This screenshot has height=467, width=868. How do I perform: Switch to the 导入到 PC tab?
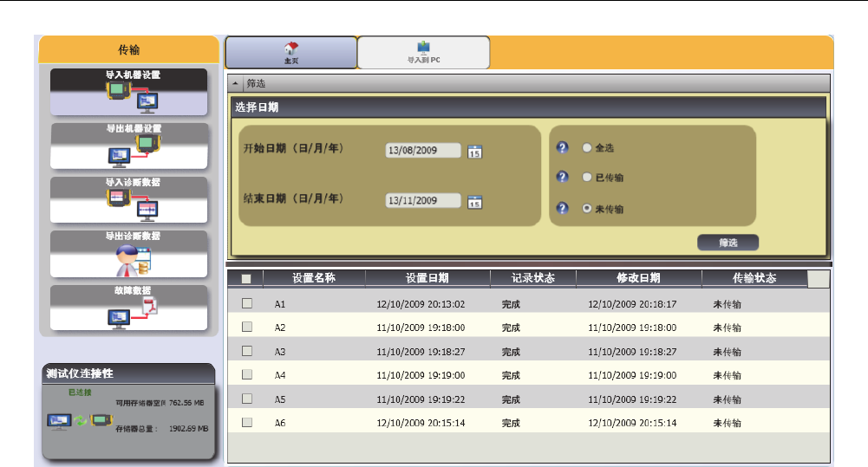423,53
